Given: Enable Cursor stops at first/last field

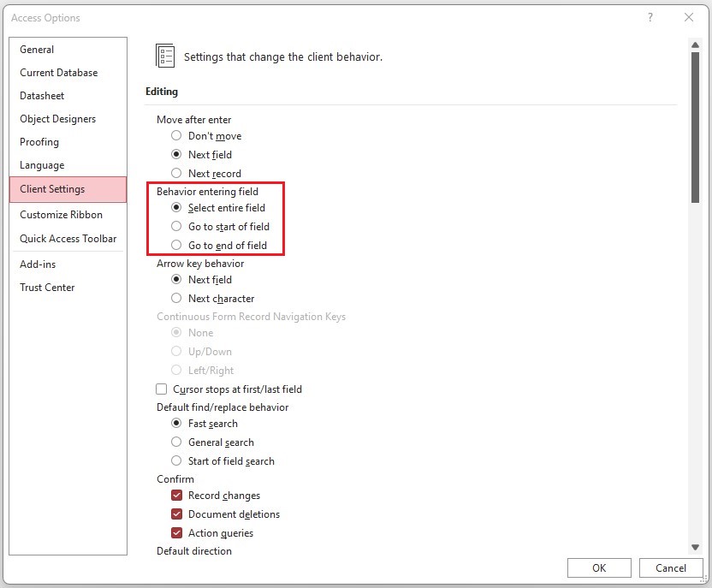Looking at the screenshot, I should point(161,389).
